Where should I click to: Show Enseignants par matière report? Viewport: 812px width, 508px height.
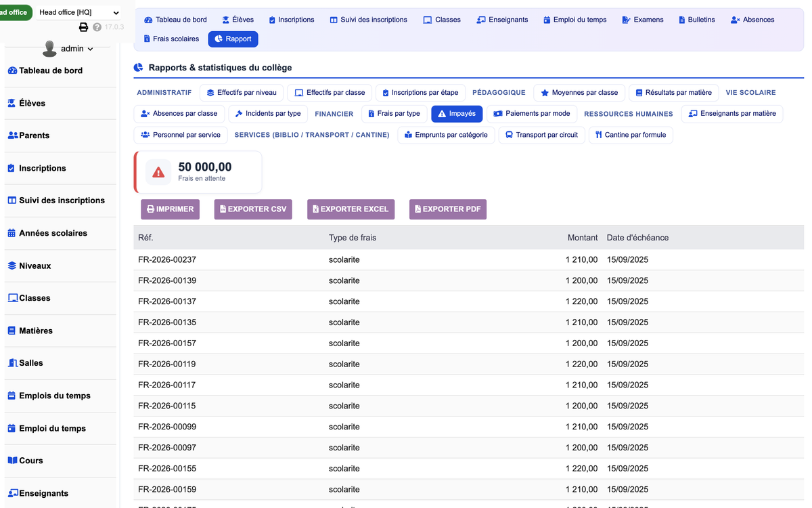pyautogui.click(x=732, y=114)
